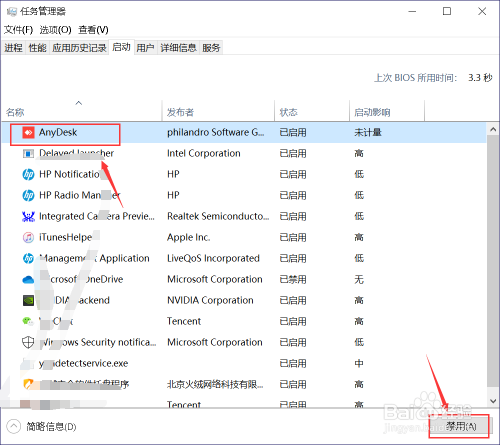Sort by the 名称 column header
The image size is (500, 445).
pos(82,111)
